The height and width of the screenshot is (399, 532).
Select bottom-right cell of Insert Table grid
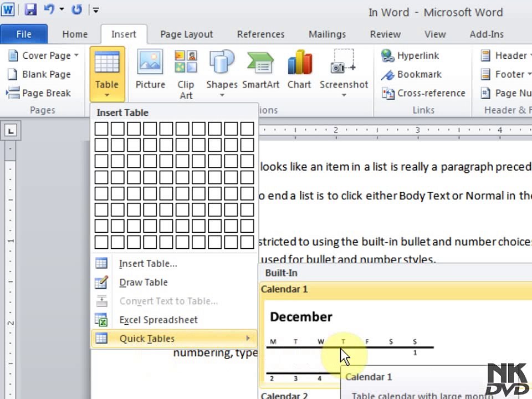pyautogui.click(x=247, y=242)
